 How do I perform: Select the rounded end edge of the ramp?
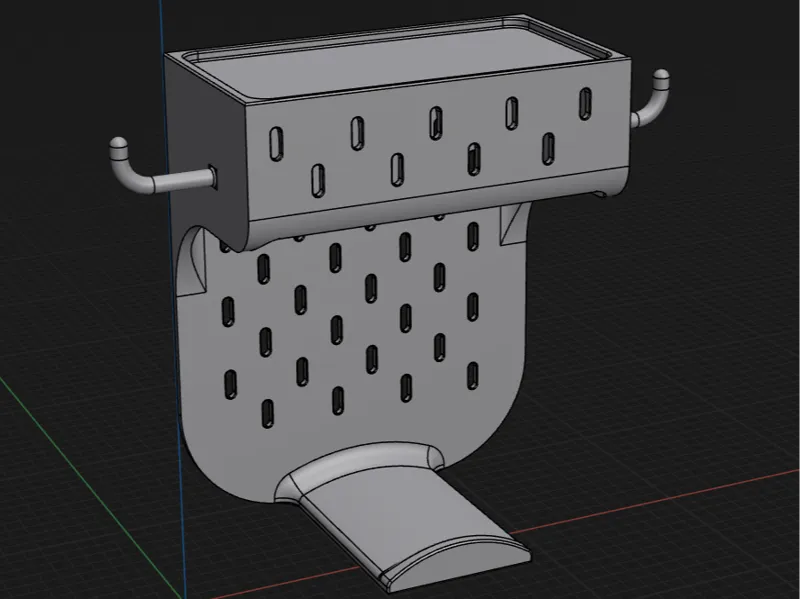[x=457, y=561]
